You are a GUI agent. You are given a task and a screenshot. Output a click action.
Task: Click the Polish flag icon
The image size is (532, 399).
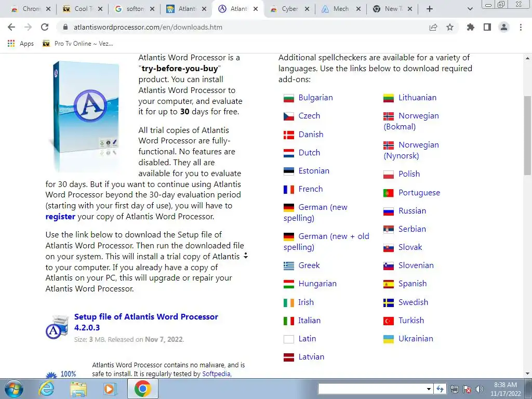tap(389, 175)
